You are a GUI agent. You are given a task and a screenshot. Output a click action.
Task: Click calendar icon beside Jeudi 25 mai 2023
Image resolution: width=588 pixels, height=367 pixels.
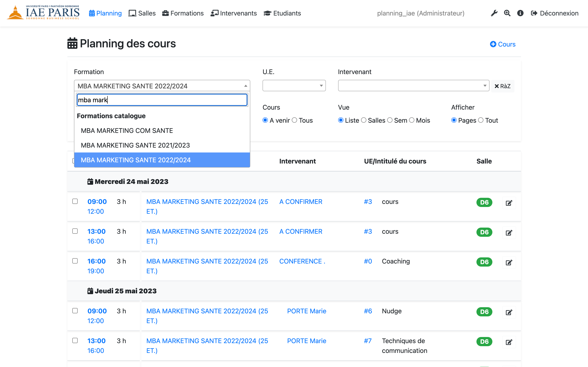(90, 291)
